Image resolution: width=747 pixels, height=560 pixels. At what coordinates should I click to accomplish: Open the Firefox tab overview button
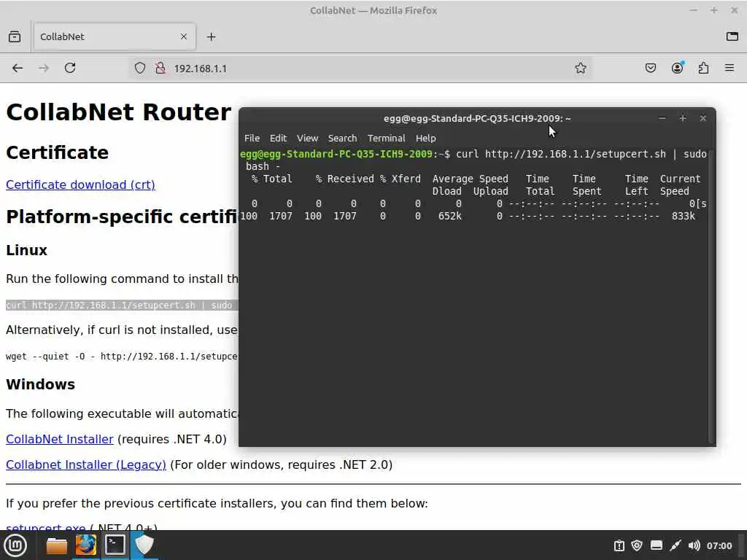click(x=15, y=36)
